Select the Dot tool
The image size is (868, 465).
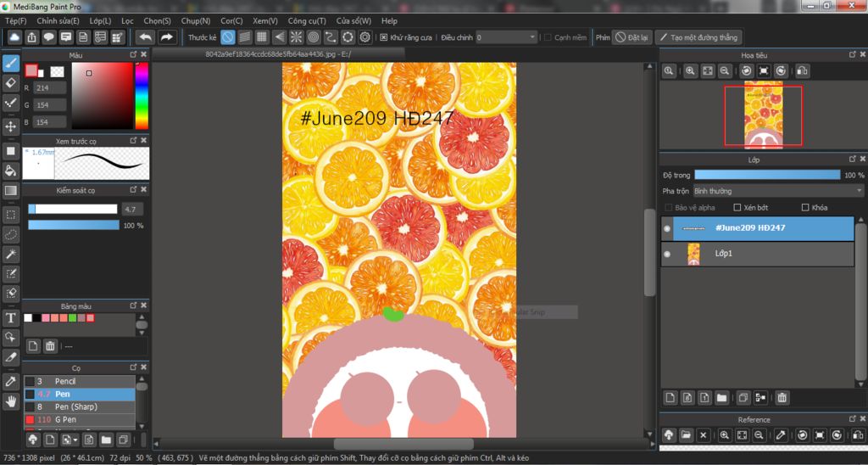click(x=10, y=103)
